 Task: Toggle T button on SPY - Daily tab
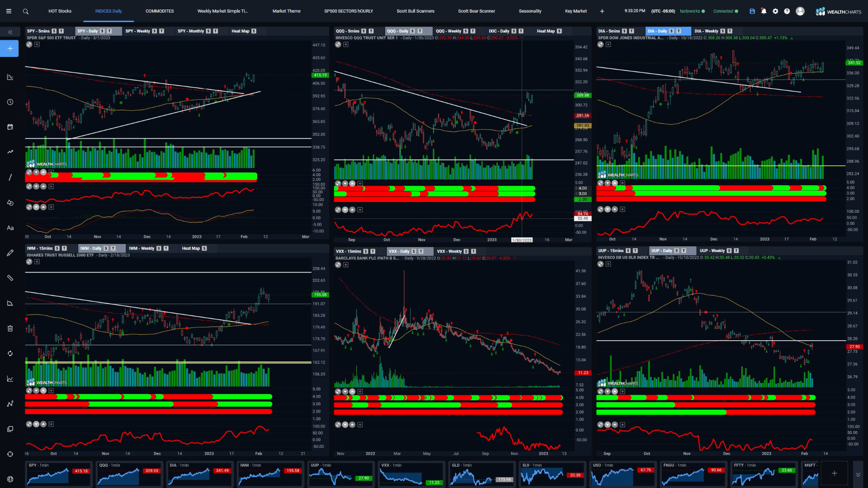109,31
